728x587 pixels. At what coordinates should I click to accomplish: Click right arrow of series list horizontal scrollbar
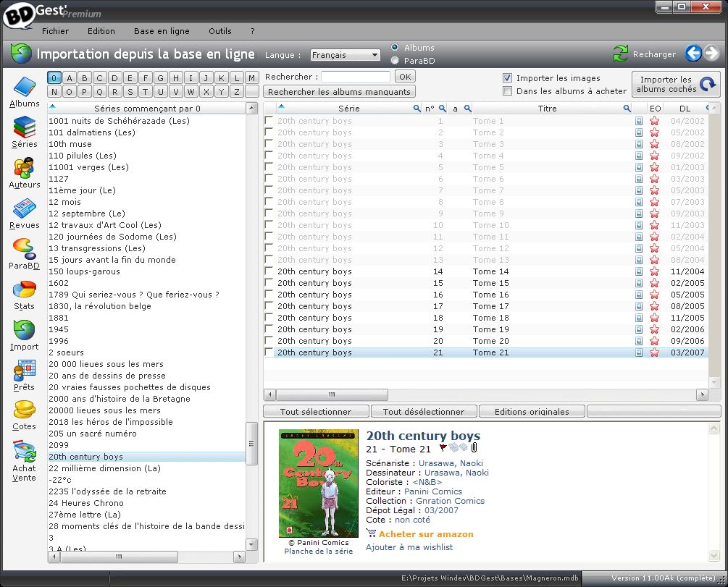tap(240, 557)
